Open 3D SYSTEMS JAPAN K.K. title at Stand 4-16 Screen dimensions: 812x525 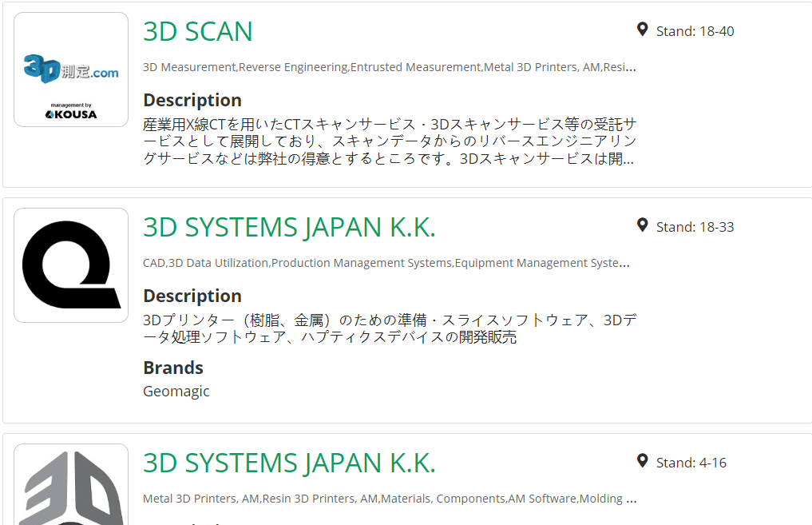pos(290,463)
